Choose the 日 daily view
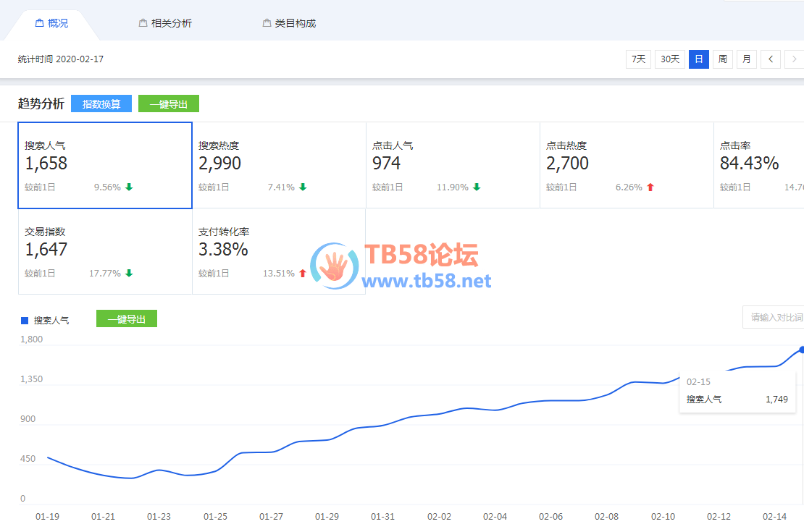Screen dimensions: 804x532 (698, 59)
